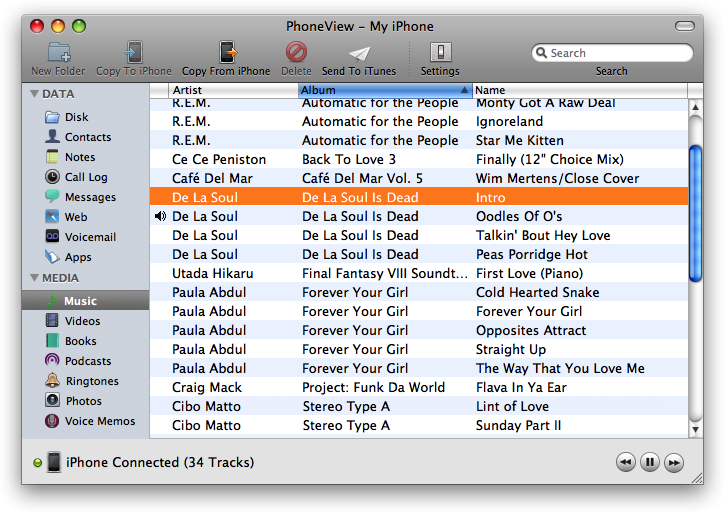Screen dimensions: 725x513
Task: Click the previous track button
Action: (x=626, y=462)
